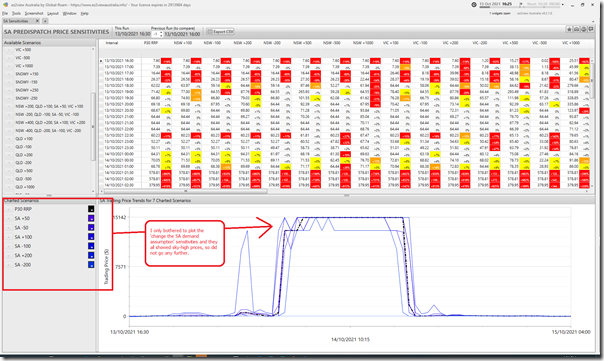
Task: Take a widget snapshot with camera icon
Action: [576, 30]
